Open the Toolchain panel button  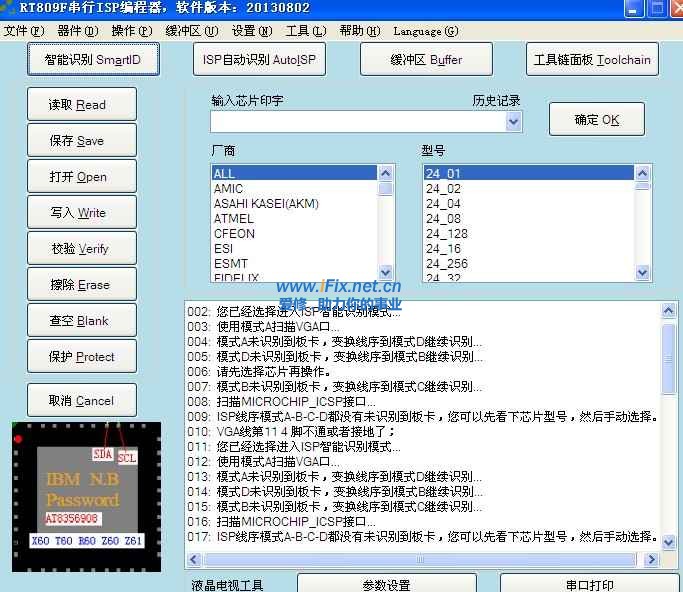pyautogui.click(x=591, y=60)
